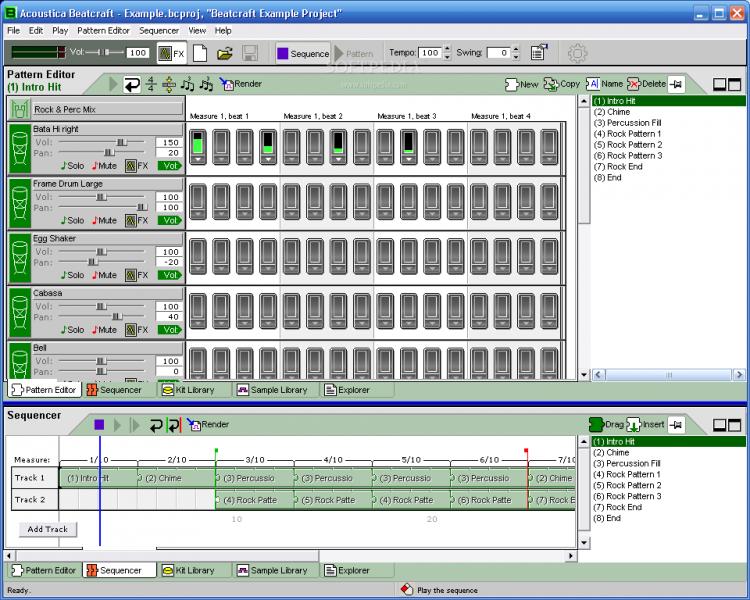Mute the Bata Hi right track

(x=104, y=166)
